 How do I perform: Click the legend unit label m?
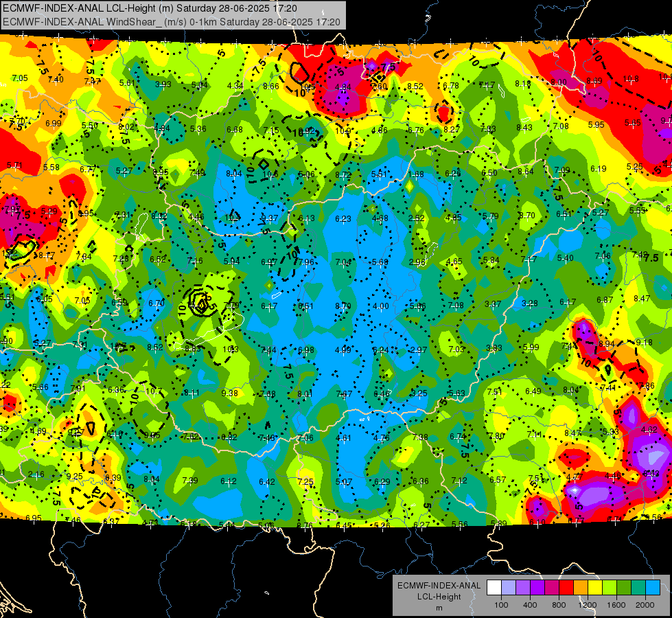[439, 608]
